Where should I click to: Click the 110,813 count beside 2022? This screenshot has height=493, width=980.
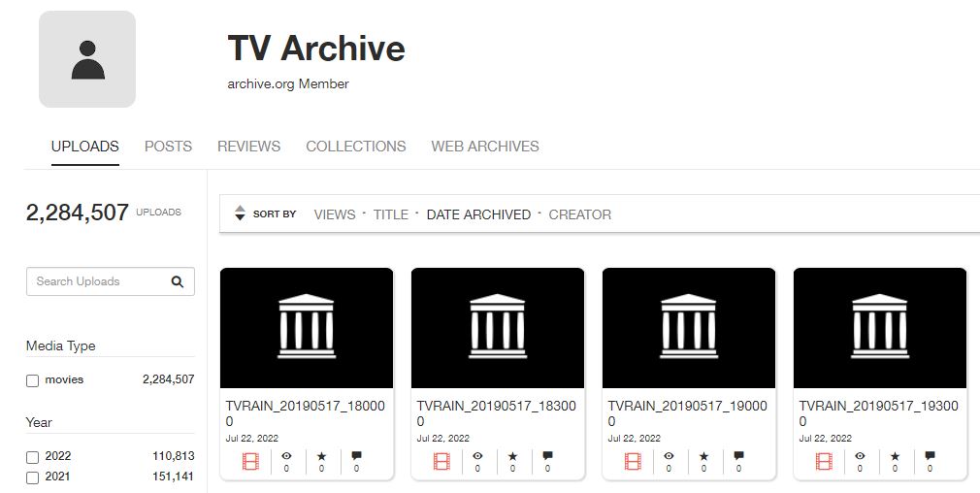tap(173, 456)
